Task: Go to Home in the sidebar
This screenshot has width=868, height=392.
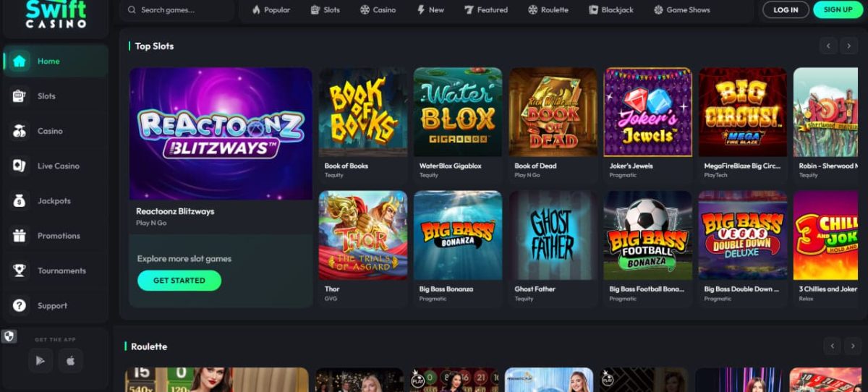Action: tap(56, 61)
